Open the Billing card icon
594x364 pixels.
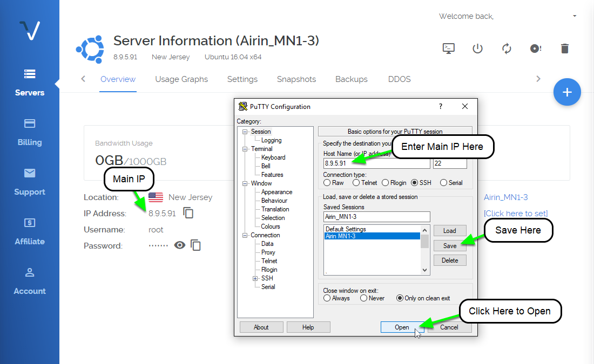click(30, 123)
